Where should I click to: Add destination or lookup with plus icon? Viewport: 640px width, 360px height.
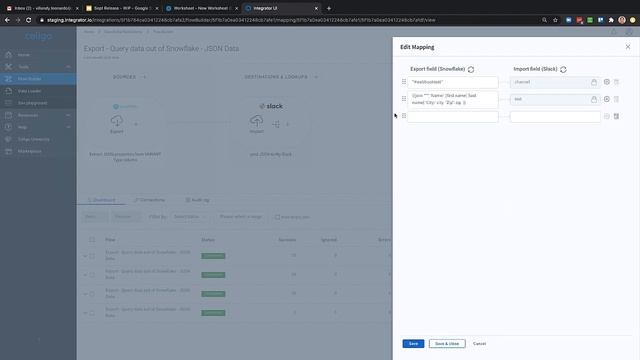click(x=316, y=77)
